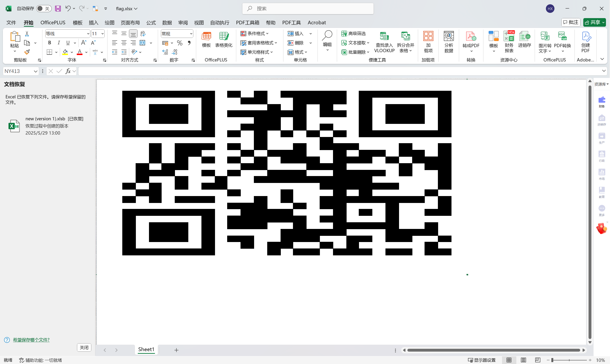Click the Center align icon
The image size is (610, 364).
click(x=124, y=43)
